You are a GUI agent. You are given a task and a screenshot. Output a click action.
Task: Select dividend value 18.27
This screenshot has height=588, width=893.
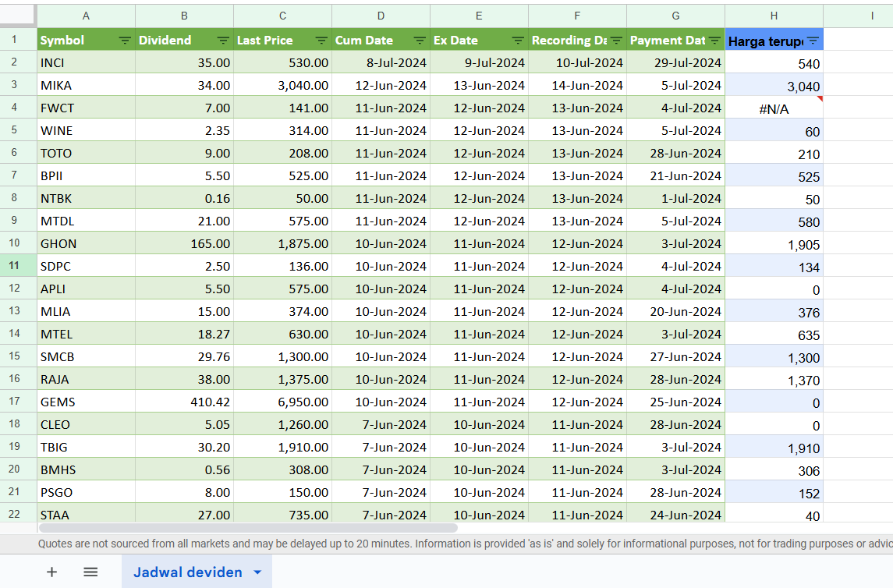(185, 334)
